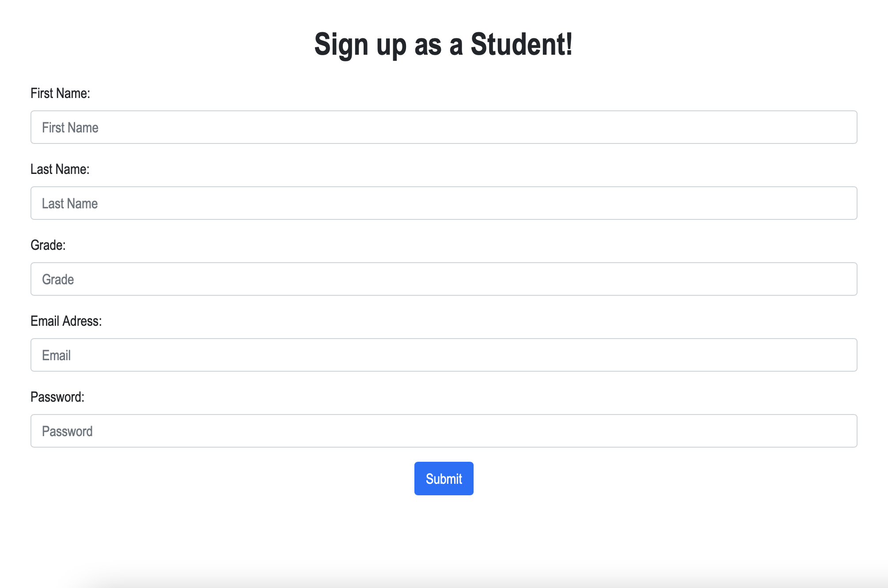Image resolution: width=888 pixels, height=588 pixels.
Task: Click the 'Sign up as a Student!' heading
Action: click(x=443, y=44)
